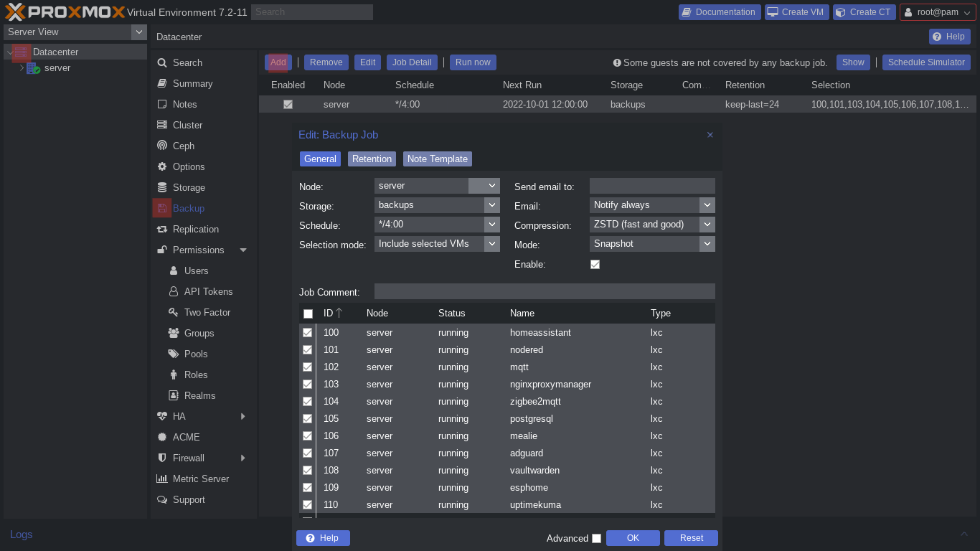Toggle the Enable checkbox in backup job
Image resolution: width=980 pixels, height=551 pixels.
click(595, 264)
